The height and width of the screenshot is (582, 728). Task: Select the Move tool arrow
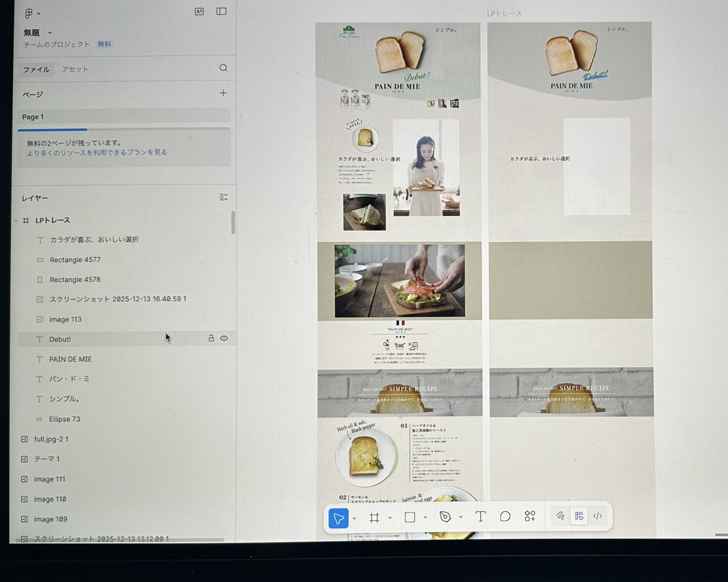pyautogui.click(x=339, y=517)
